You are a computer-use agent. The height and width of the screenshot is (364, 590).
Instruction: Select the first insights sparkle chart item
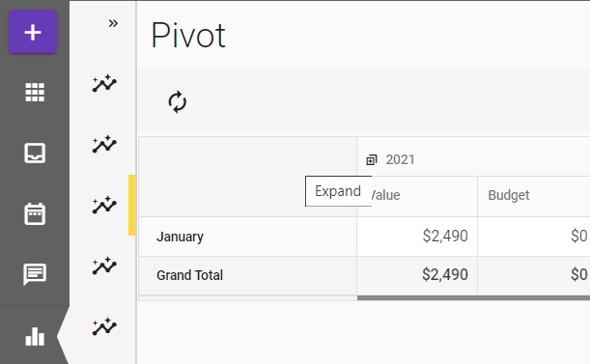[x=104, y=83]
